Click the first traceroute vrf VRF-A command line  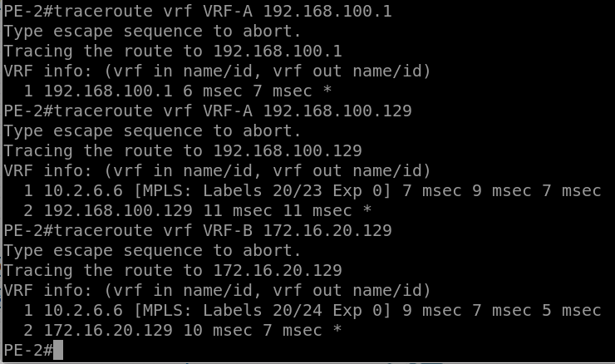click(x=198, y=11)
